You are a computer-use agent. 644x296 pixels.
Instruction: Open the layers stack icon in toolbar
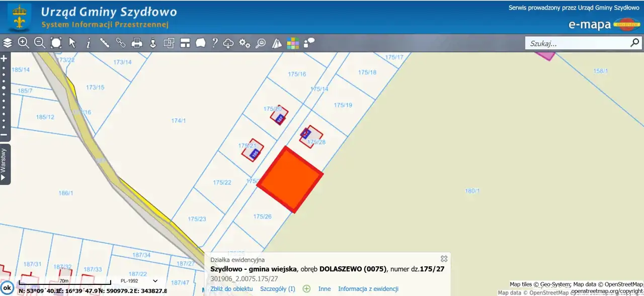click(x=8, y=43)
